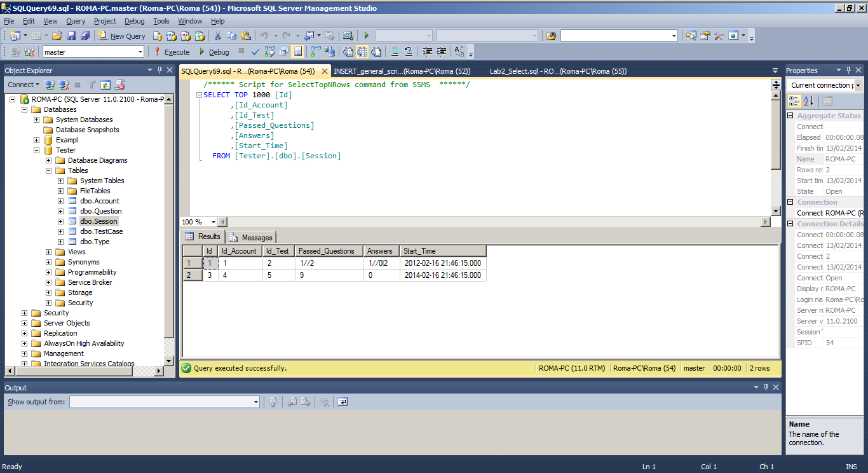This screenshot has height=473, width=868.
Task: Close the Object Explorer panel
Action: (x=170, y=70)
